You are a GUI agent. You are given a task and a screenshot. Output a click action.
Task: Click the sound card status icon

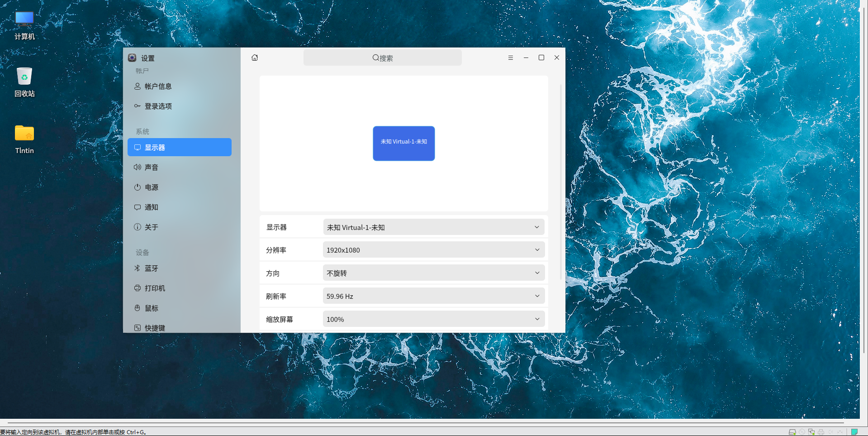(x=830, y=432)
